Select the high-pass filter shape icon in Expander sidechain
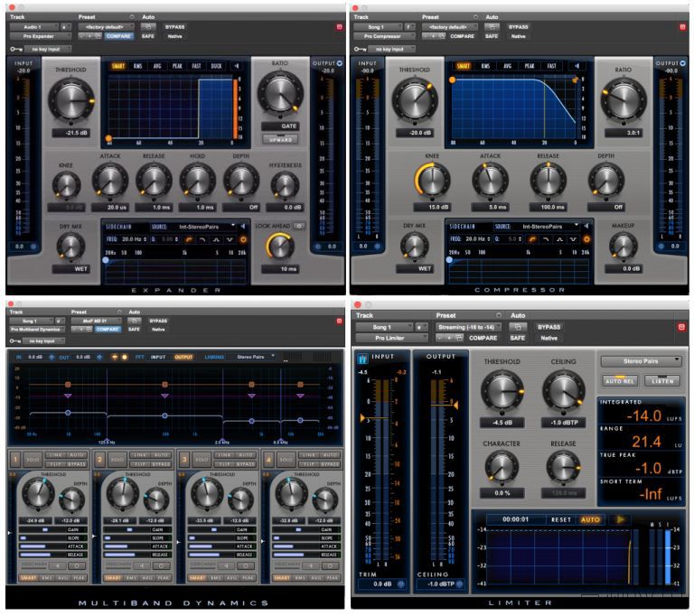The height and width of the screenshot is (616, 694). pos(189,239)
